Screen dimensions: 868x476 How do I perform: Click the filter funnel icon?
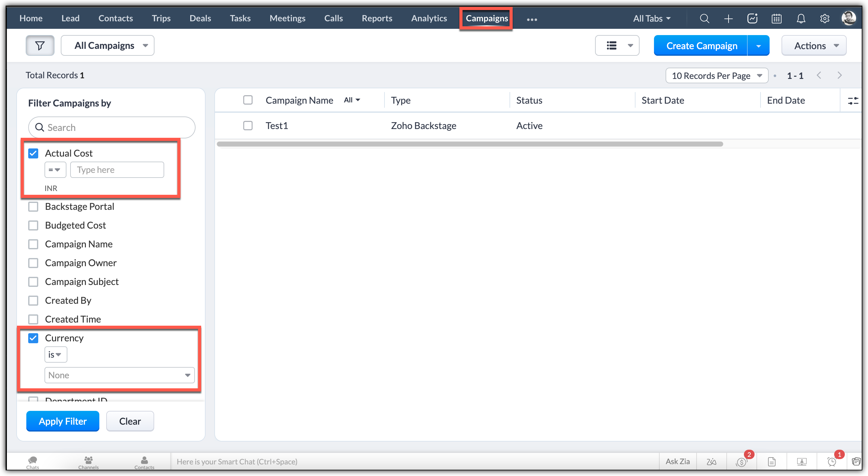[x=40, y=45]
